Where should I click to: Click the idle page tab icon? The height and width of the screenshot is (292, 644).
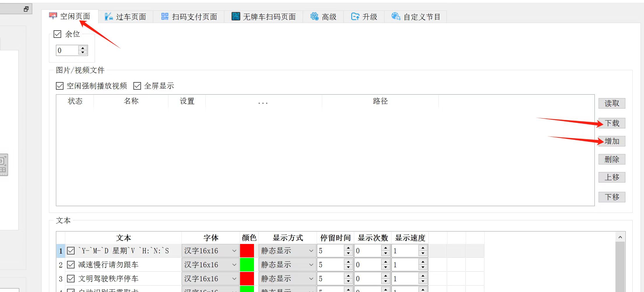click(x=53, y=15)
